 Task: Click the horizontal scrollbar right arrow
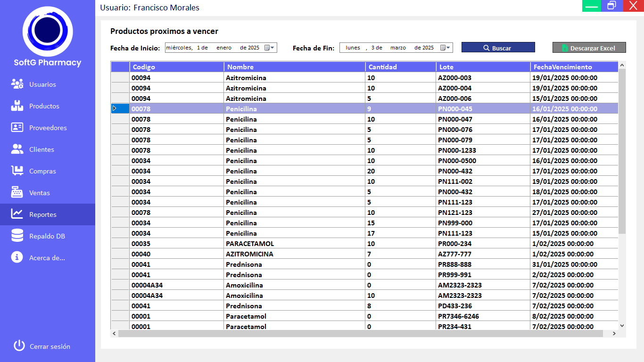614,334
